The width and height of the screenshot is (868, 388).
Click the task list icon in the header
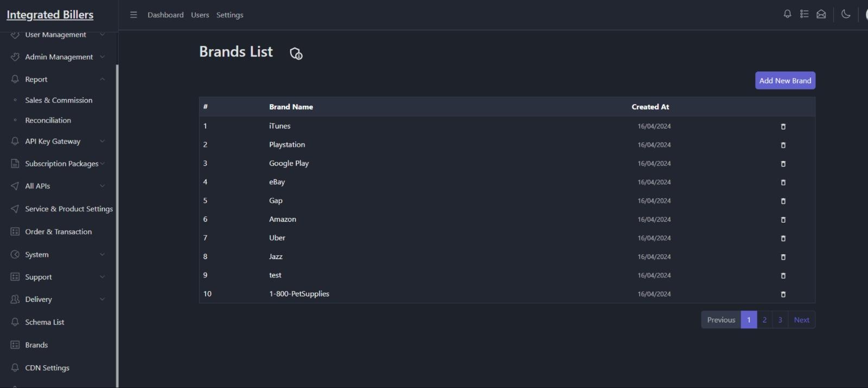(804, 14)
